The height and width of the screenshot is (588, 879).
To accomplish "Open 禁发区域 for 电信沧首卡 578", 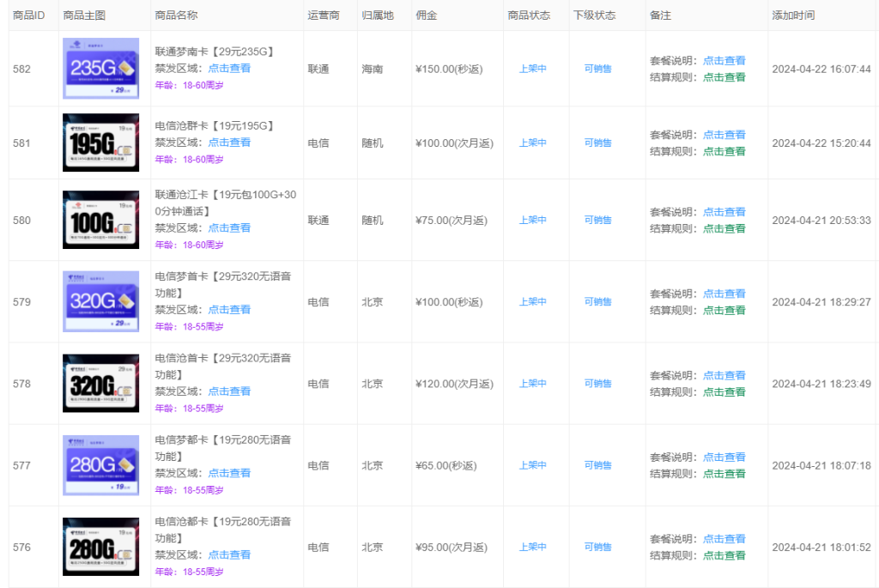I will (x=228, y=391).
